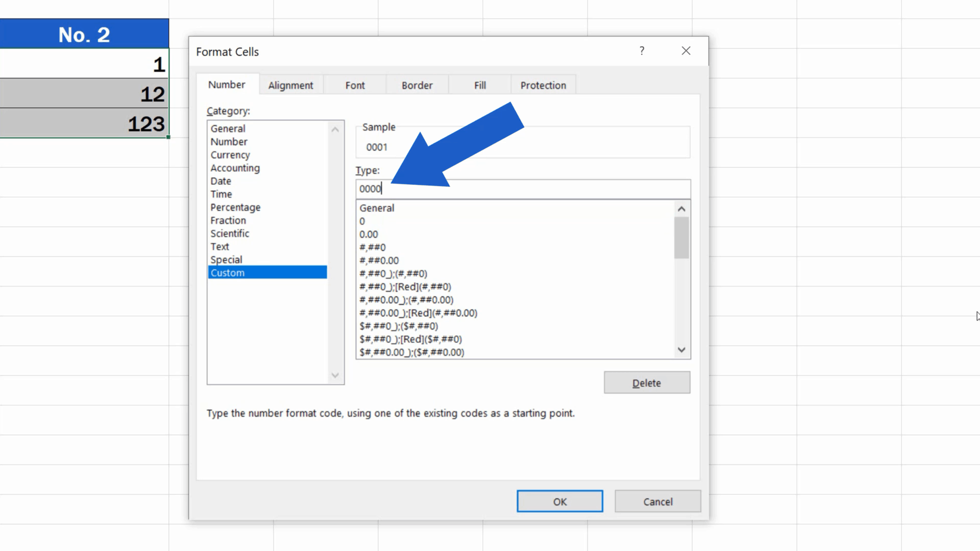This screenshot has height=551, width=980.
Task: Select $#,##0_);[Red]($#,##0) format code
Action: pyautogui.click(x=515, y=339)
